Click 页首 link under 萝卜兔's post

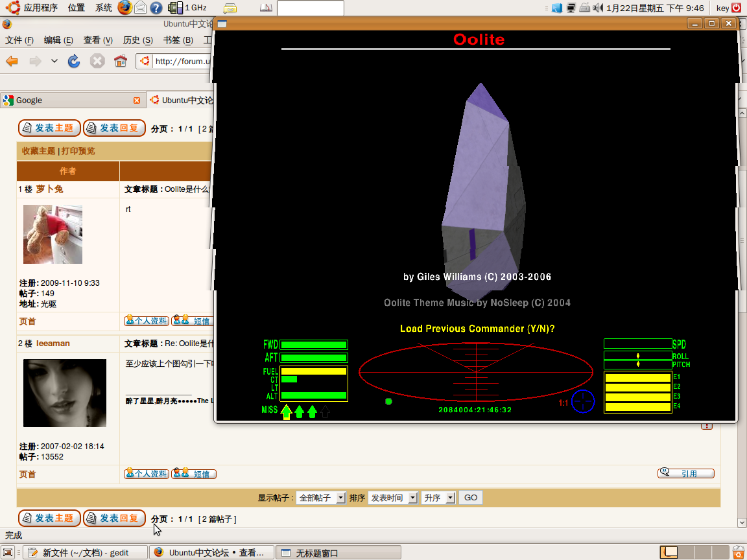pos(28,321)
